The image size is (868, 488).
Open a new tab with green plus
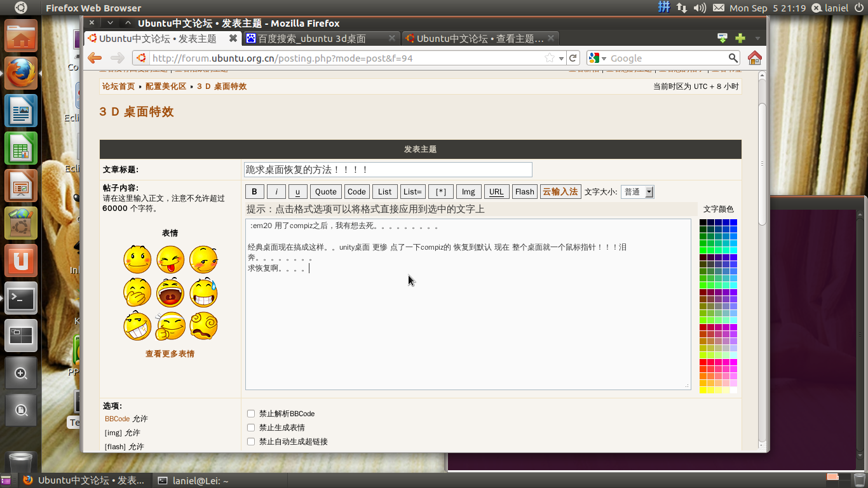tap(740, 38)
